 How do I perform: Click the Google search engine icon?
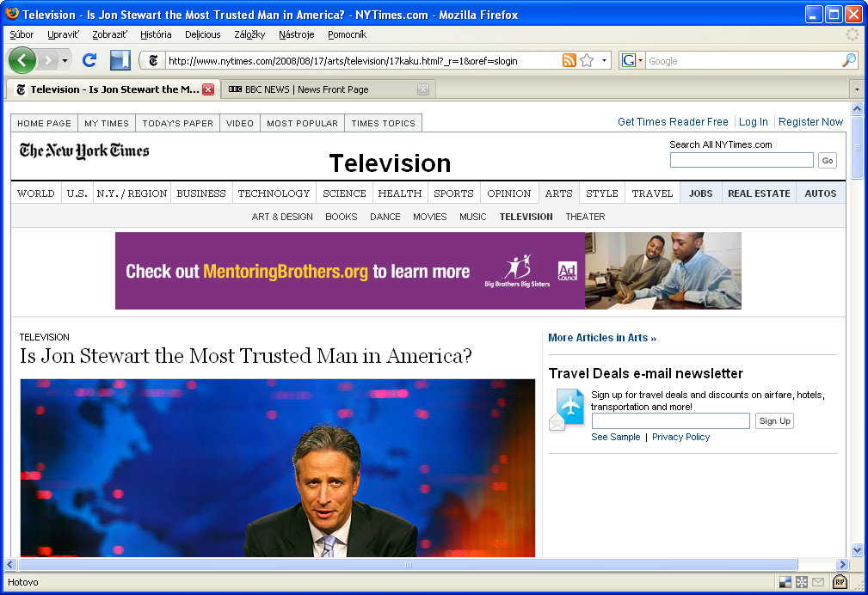(x=628, y=60)
